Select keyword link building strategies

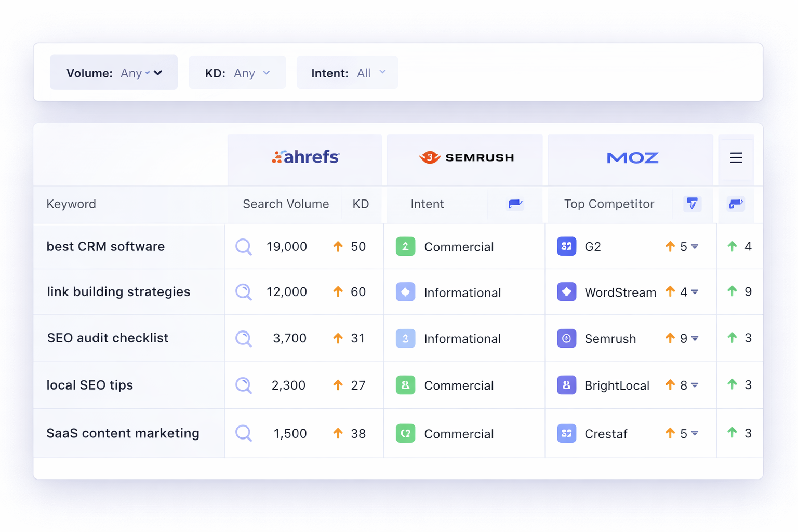(118, 292)
